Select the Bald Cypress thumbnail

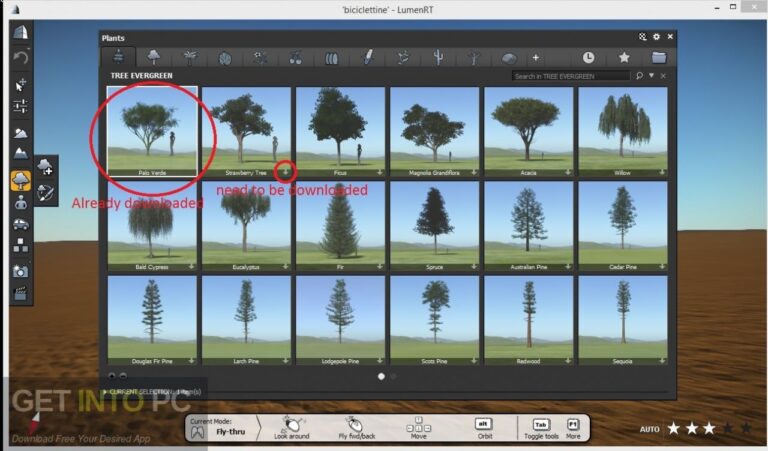[x=152, y=226]
